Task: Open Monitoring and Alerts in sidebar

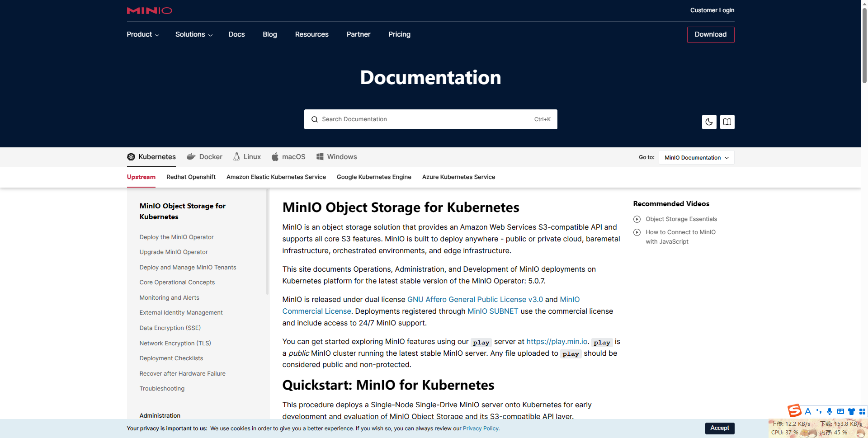Action: click(169, 297)
